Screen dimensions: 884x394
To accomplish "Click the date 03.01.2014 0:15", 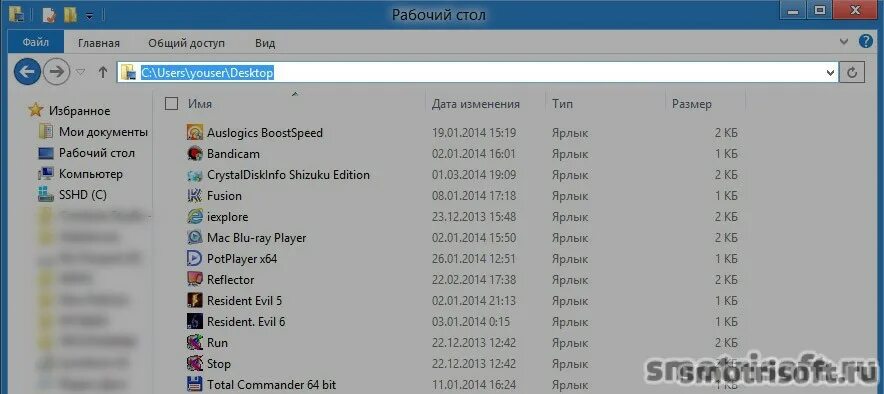I will (x=471, y=322).
